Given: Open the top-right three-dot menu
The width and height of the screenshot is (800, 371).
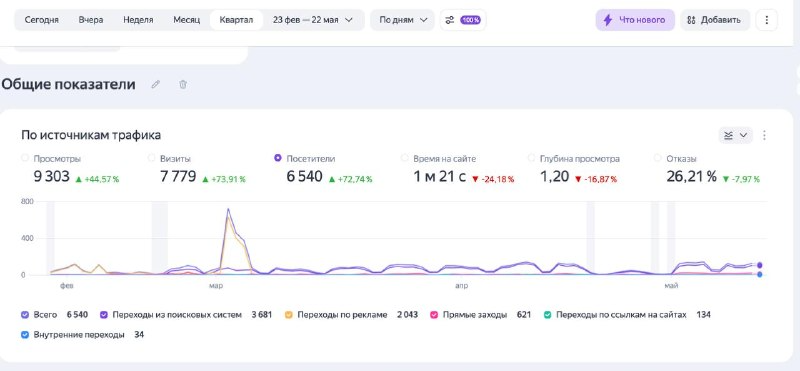Looking at the screenshot, I should (766, 20).
